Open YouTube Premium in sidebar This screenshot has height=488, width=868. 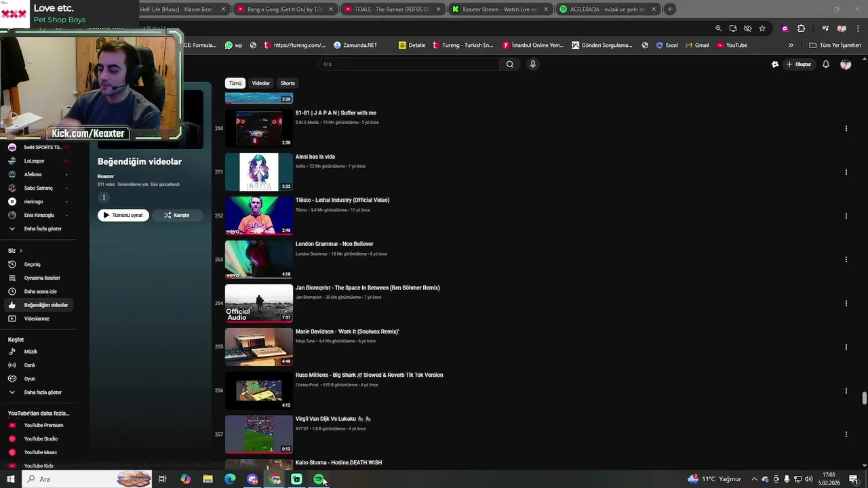click(x=39, y=425)
